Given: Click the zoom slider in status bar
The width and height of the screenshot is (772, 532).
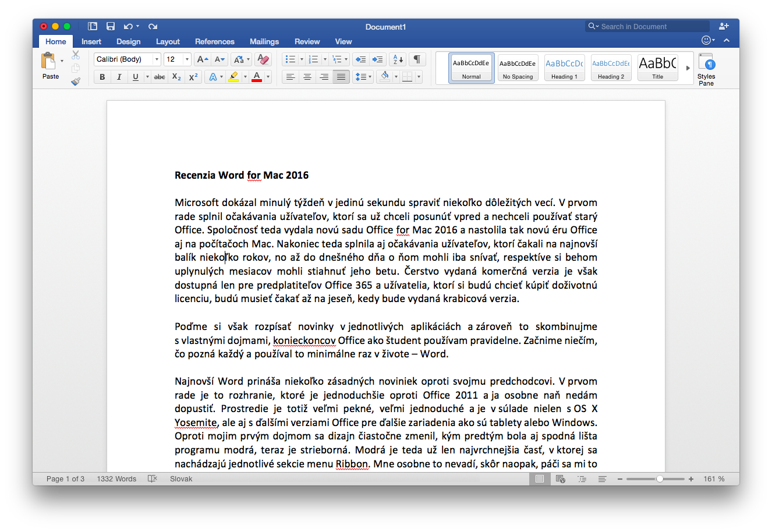Looking at the screenshot, I should coord(659,478).
